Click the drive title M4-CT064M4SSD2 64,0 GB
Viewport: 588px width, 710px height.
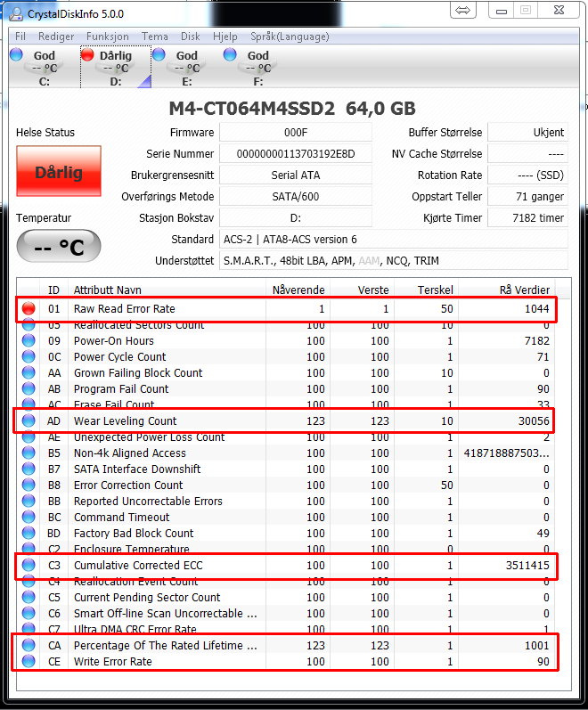coord(292,108)
